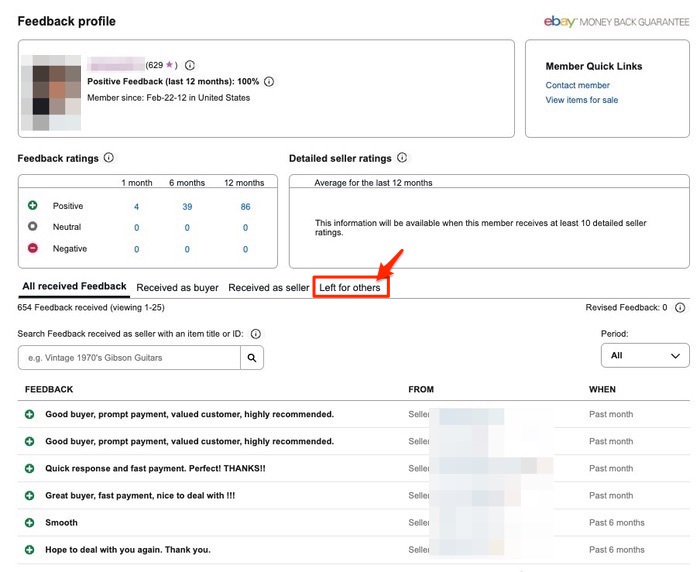Click info icon next to Positive Feedback percentage

pos(269,82)
